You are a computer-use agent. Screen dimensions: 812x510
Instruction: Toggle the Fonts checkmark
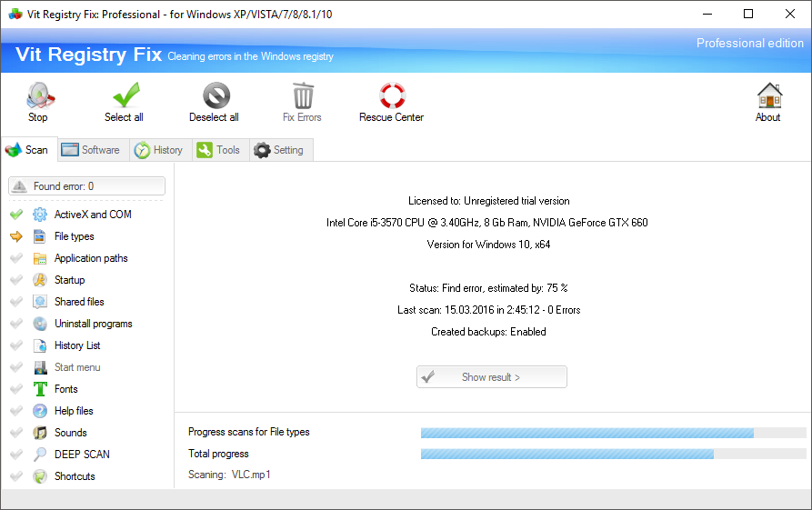click(16, 389)
